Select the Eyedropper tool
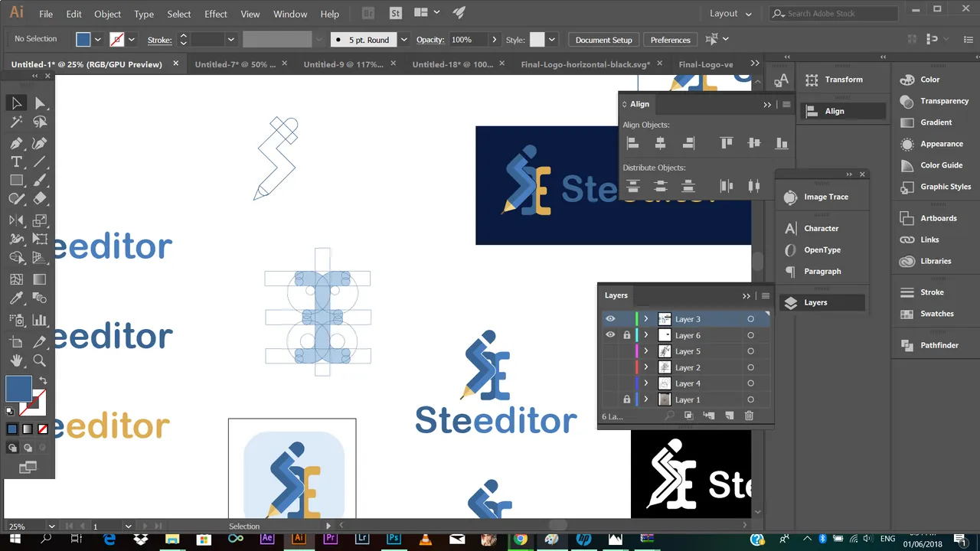 pyautogui.click(x=16, y=298)
